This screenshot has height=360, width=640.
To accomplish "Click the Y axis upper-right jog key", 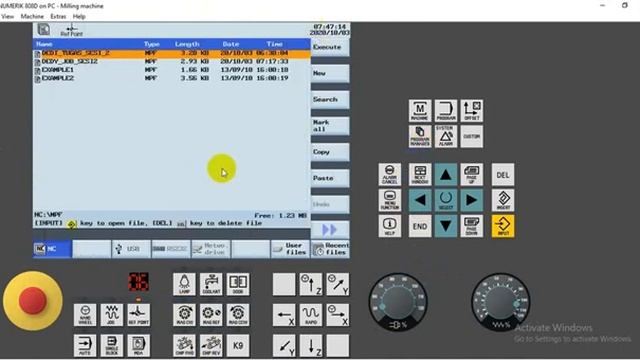I will (x=338, y=284).
